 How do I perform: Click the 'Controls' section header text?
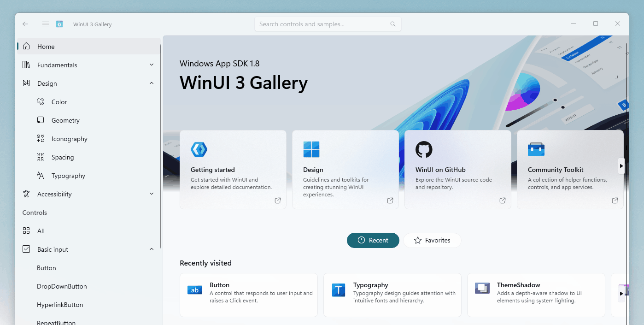35,213
